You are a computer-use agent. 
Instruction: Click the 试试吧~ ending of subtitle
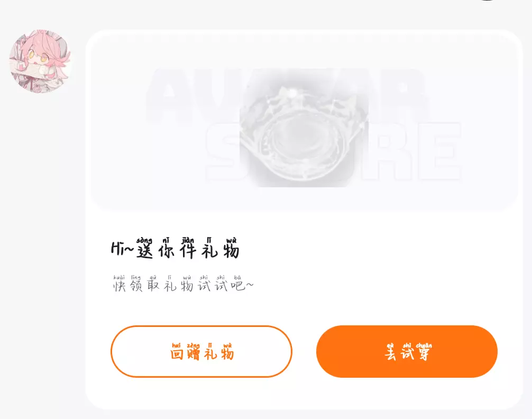[226, 286]
